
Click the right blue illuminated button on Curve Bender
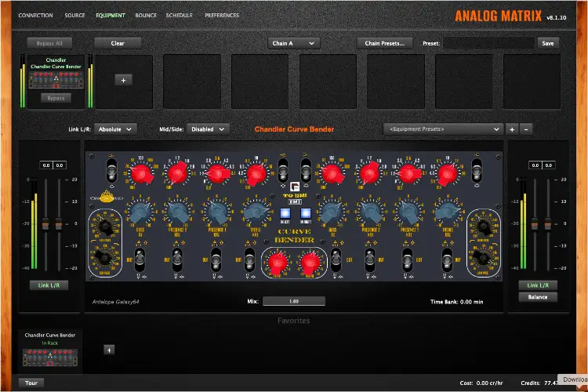[x=305, y=214]
